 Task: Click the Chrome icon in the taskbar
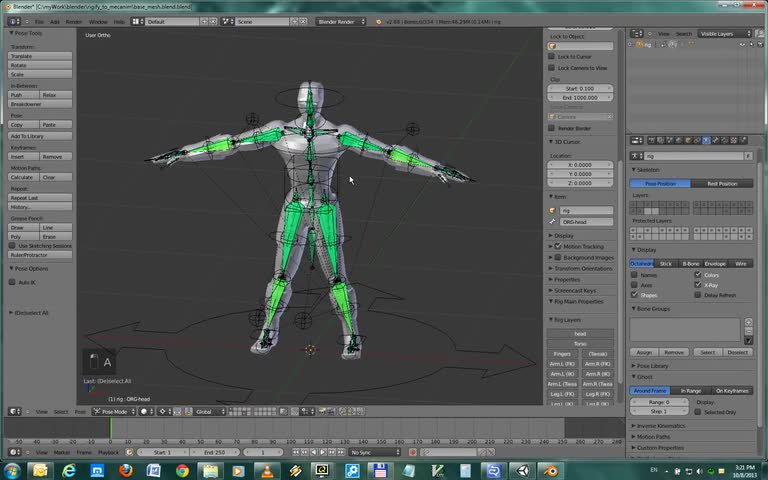pos(183,470)
